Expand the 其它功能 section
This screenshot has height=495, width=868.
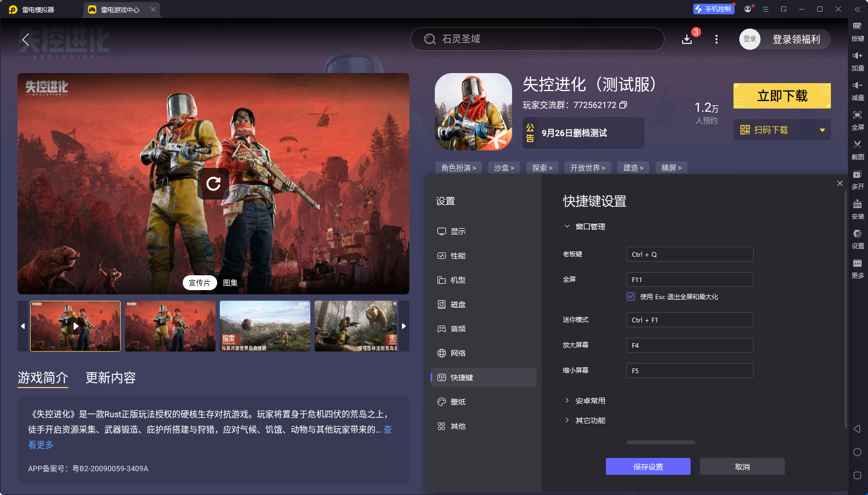coord(567,420)
